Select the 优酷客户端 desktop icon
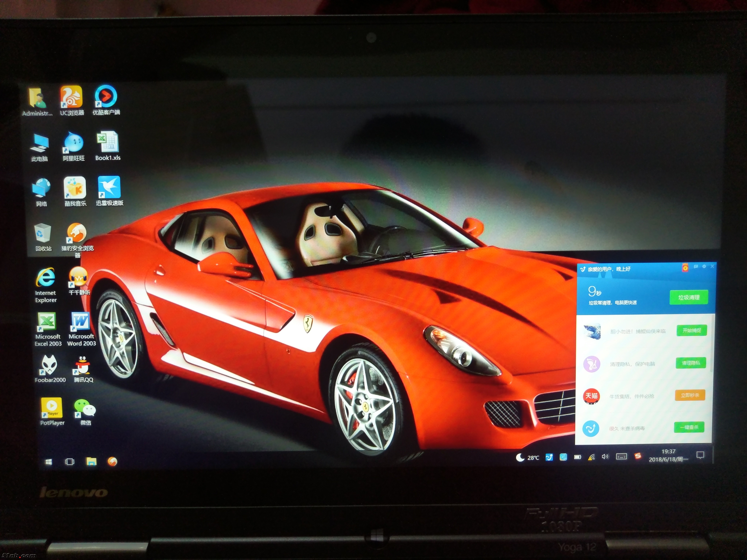This screenshot has height=560, width=747. click(106, 97)
